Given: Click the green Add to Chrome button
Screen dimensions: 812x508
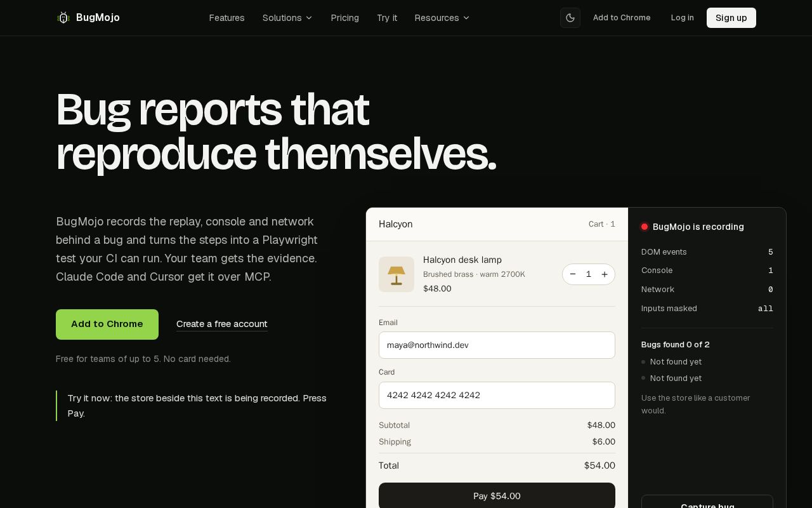Looking at the screenshot, I should 107,324.
